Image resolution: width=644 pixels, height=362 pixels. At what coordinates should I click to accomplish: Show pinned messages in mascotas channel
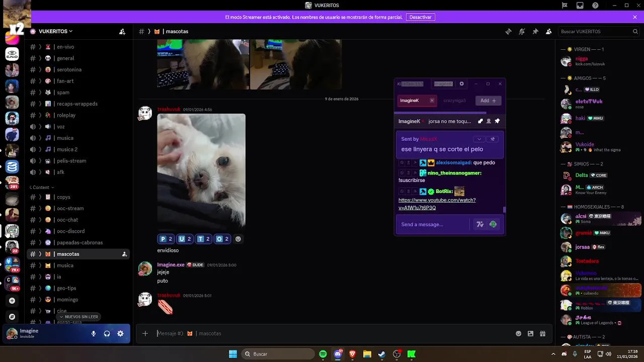click(x=535, y=31)
